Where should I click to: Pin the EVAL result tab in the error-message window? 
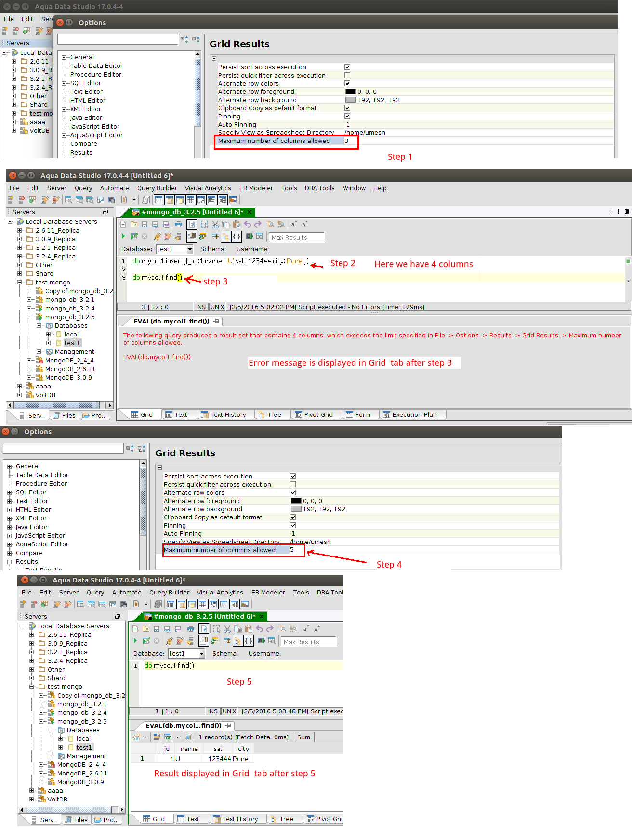click(x=216, y=321)
